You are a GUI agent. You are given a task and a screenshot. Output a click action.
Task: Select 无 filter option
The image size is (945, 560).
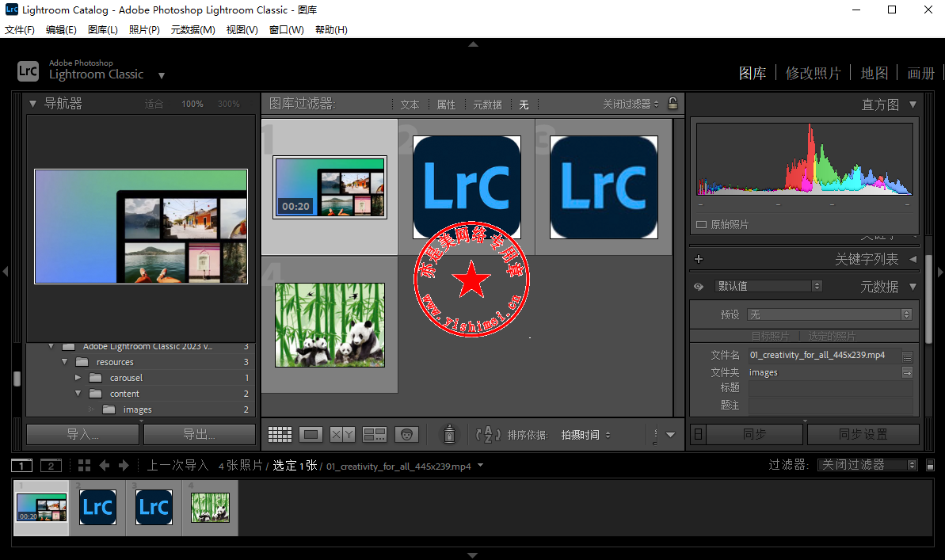pos(524,105)
